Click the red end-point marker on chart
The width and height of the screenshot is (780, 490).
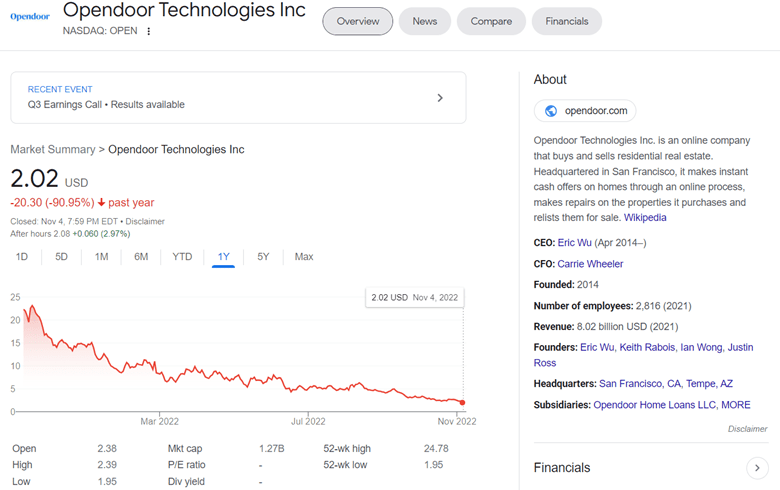tap(462, 402)
